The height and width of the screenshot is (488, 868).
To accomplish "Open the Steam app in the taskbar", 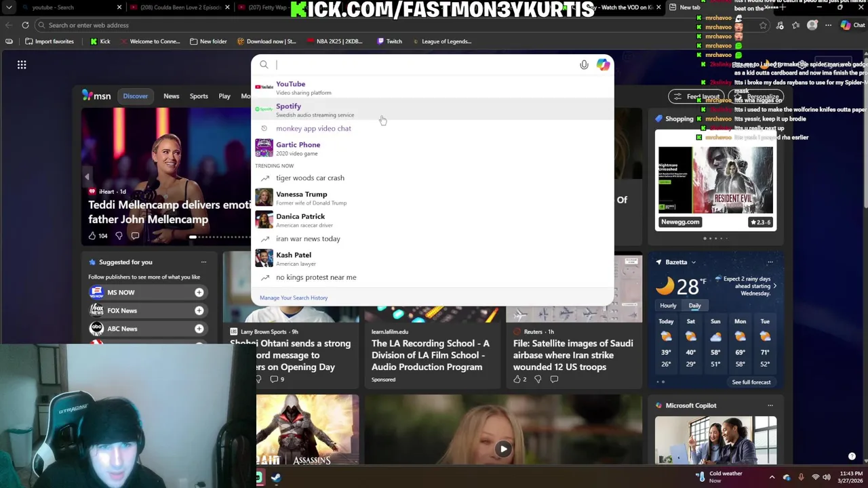I will click(x=275, y=478).
